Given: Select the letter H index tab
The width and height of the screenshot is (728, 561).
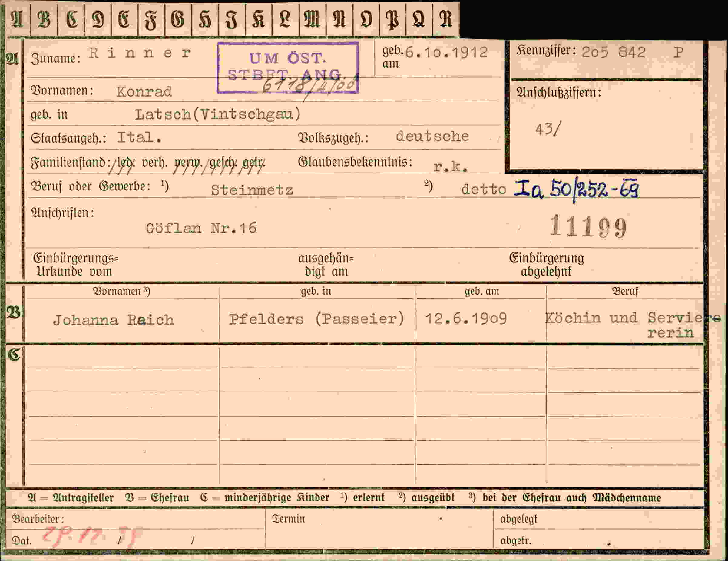Looking at the screenshot, I should 205,19.
